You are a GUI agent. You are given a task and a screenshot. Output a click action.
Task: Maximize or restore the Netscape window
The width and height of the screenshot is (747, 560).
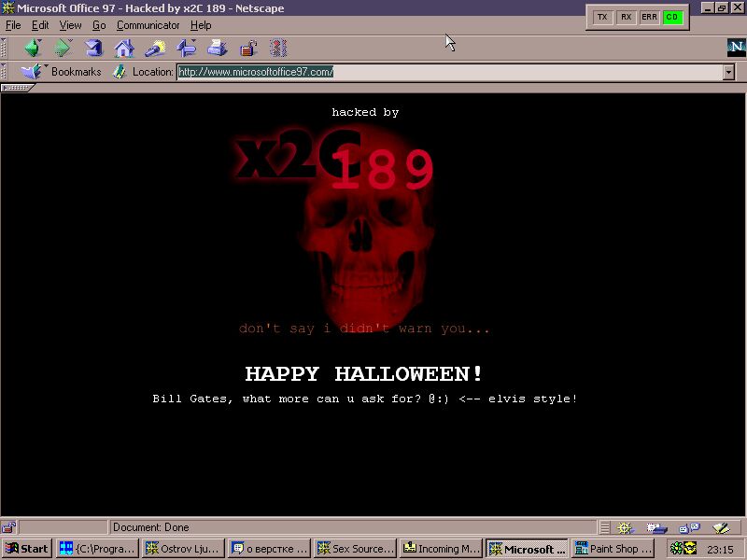click(x=722, y=7)
